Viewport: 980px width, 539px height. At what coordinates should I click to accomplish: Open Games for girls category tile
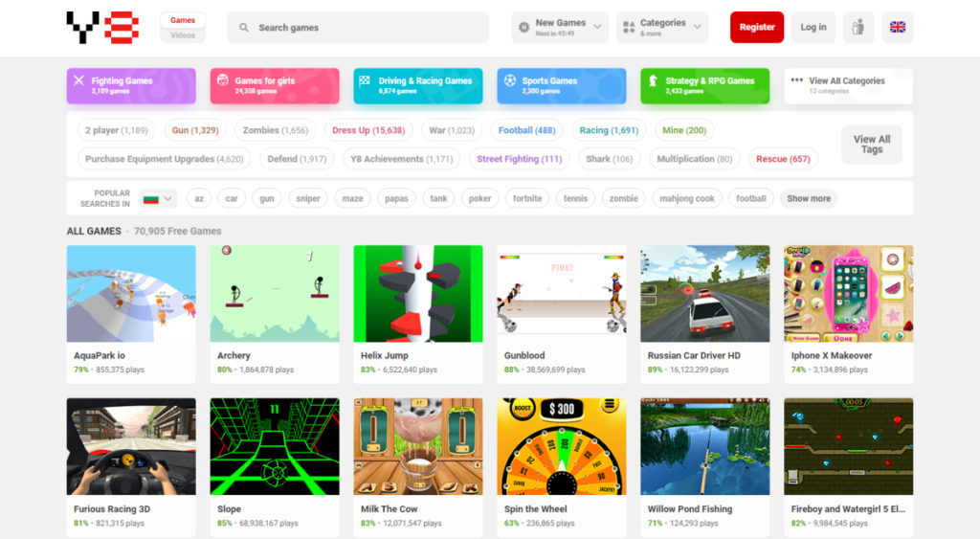275,85
